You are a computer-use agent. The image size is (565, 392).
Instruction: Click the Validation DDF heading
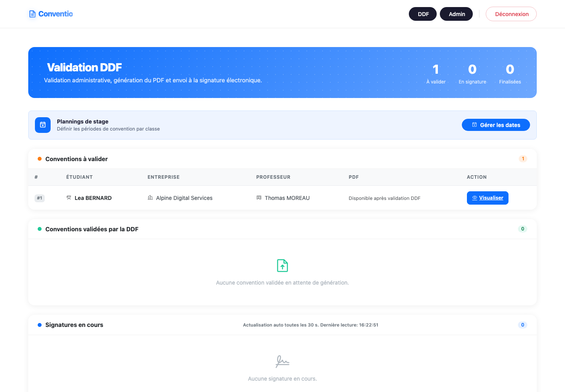pyautogui.click(x=84, y=67)
